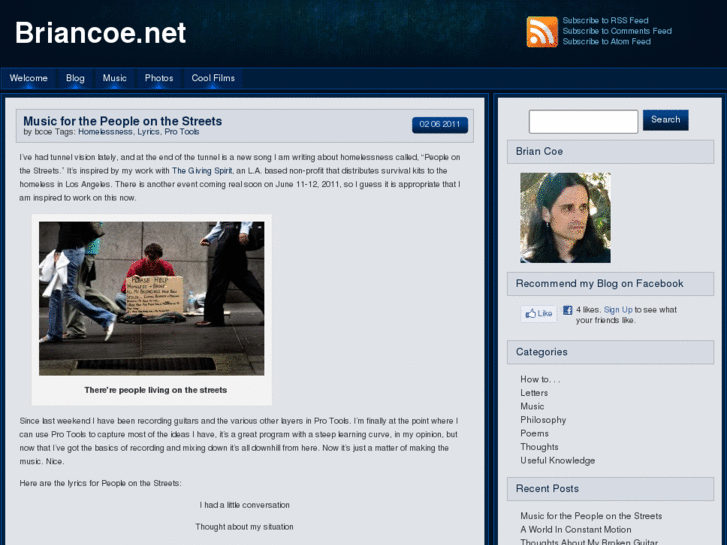Screen dimensions: 727x545
Task: Click the Briancoe.net site title
Action: tap(100, 33)
